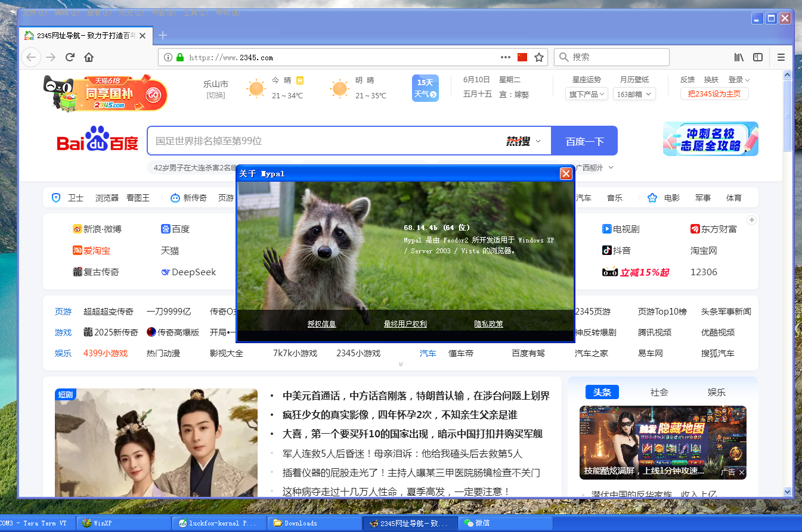
Task: Click the 天猫618 同享国补 banner
Action: tap(106, 92)
